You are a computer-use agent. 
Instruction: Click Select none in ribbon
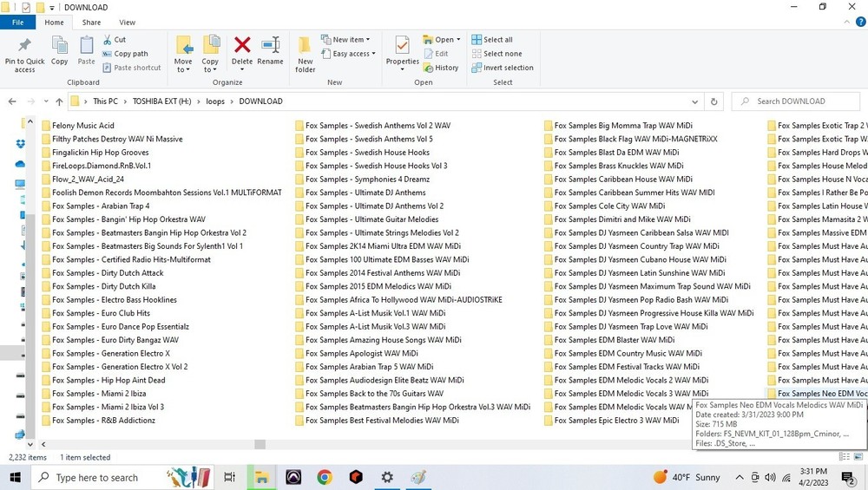point(497,54)
